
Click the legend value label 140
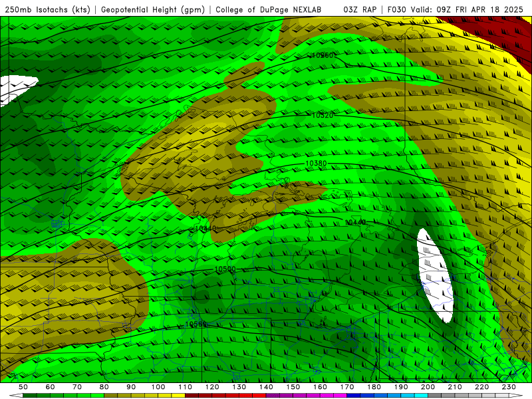click(266, 387)
